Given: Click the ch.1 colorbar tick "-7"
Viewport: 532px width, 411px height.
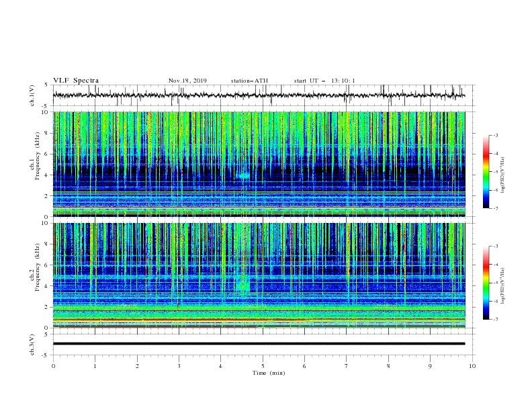Looking at the screenshot, I should [496, 208].
